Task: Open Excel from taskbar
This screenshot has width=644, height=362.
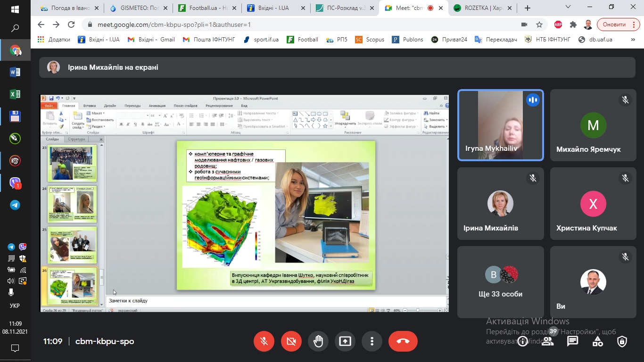Action: (x=15, y=94)
